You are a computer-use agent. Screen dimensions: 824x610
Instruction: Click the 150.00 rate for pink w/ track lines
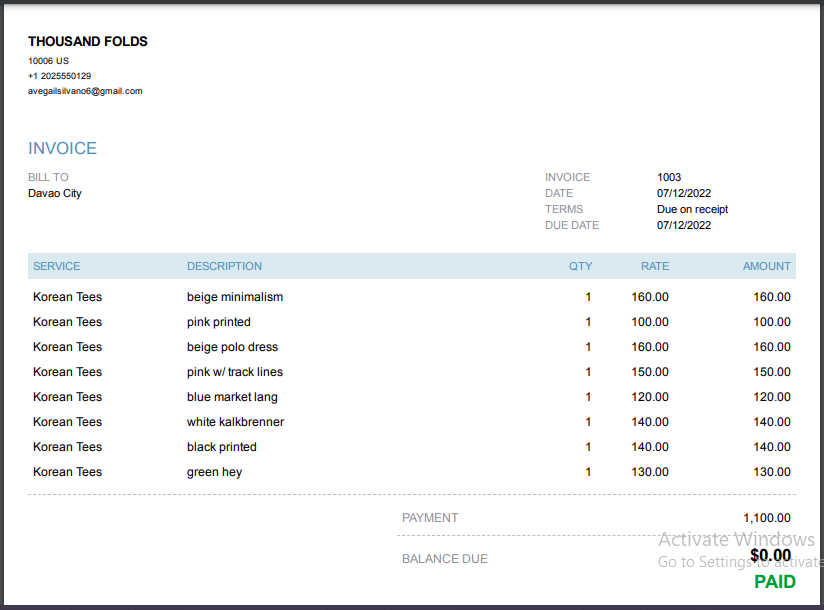[x=650, y=372]
